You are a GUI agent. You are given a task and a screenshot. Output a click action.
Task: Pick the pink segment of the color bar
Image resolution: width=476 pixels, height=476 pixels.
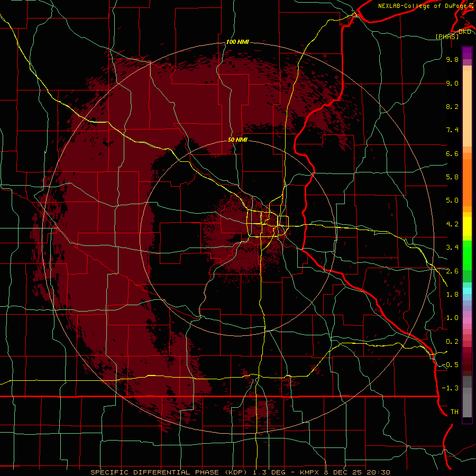pyautogui.click(x=467, y=321)
